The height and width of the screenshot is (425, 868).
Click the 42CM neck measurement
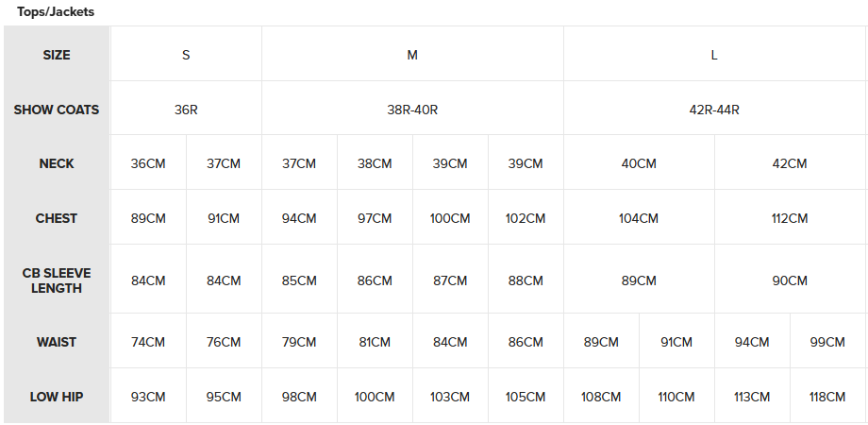pyautogui.click(x=790, y=163)
